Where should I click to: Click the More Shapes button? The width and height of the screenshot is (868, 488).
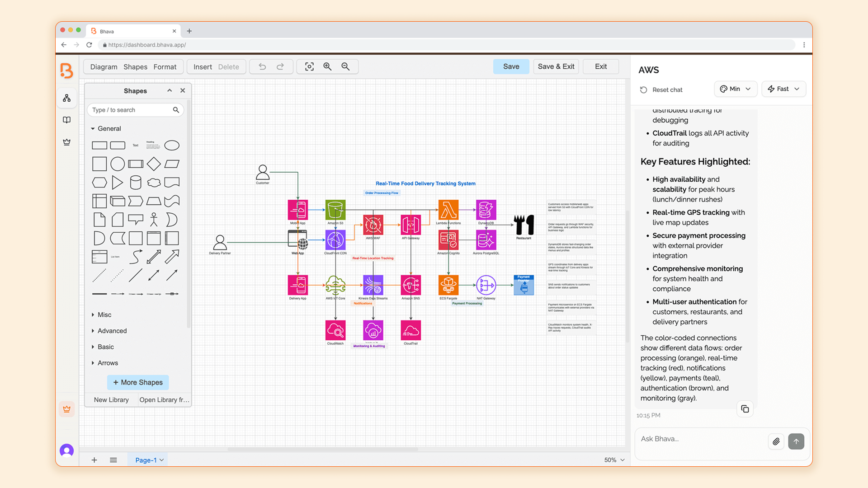(138, 382)
